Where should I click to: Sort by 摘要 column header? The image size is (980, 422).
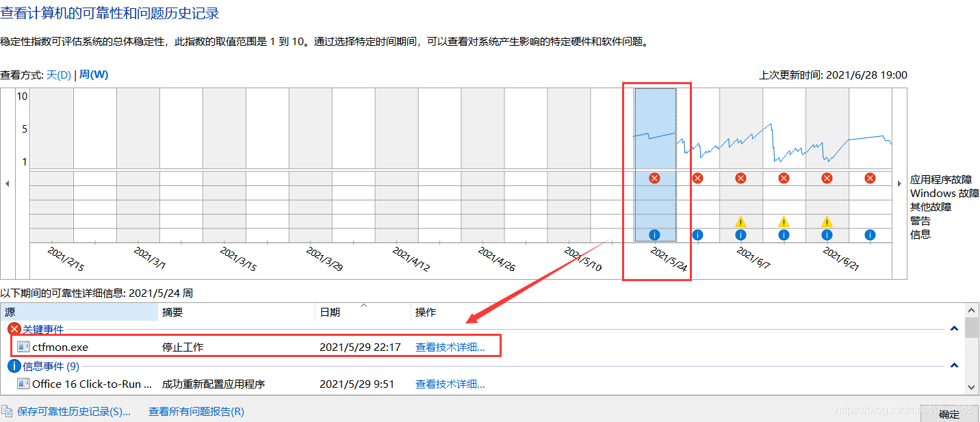[236, 312]
